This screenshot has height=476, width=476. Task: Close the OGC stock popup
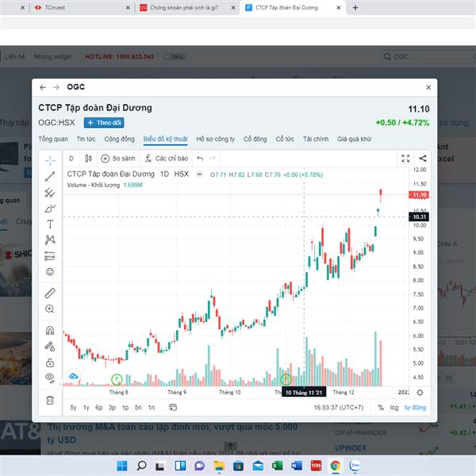click(x=428, y=87)
